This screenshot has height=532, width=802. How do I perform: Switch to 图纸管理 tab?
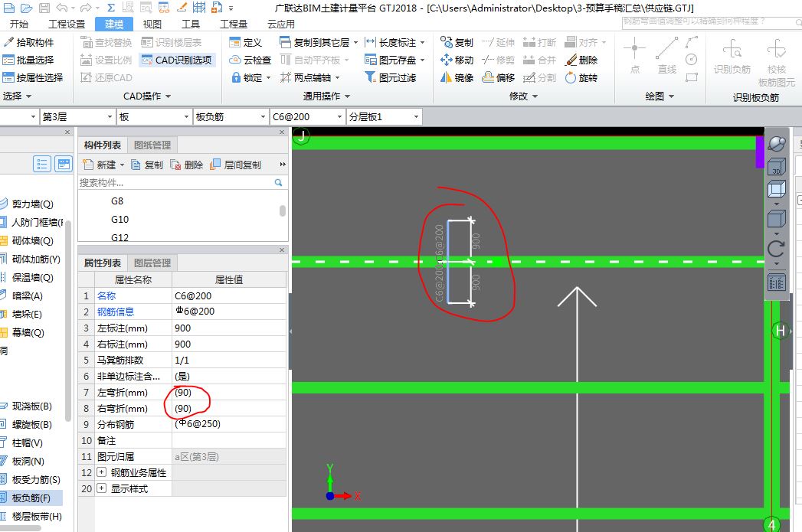(152, 145)
